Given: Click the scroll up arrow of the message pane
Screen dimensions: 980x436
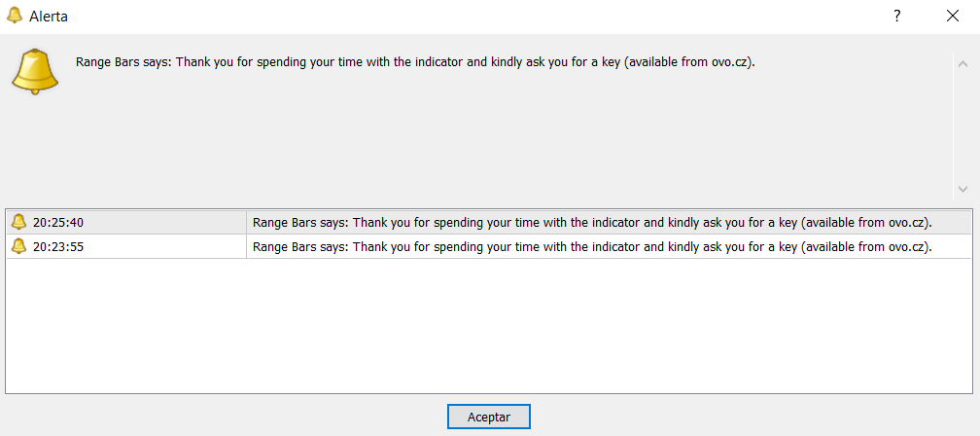Looking at the screenshot, I should click(962, 63).
